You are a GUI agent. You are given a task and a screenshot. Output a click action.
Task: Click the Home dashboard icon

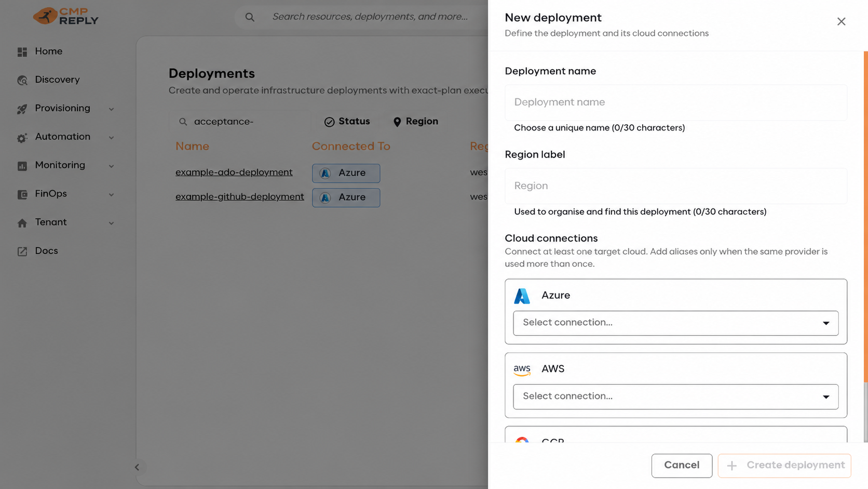pos(22,52)
